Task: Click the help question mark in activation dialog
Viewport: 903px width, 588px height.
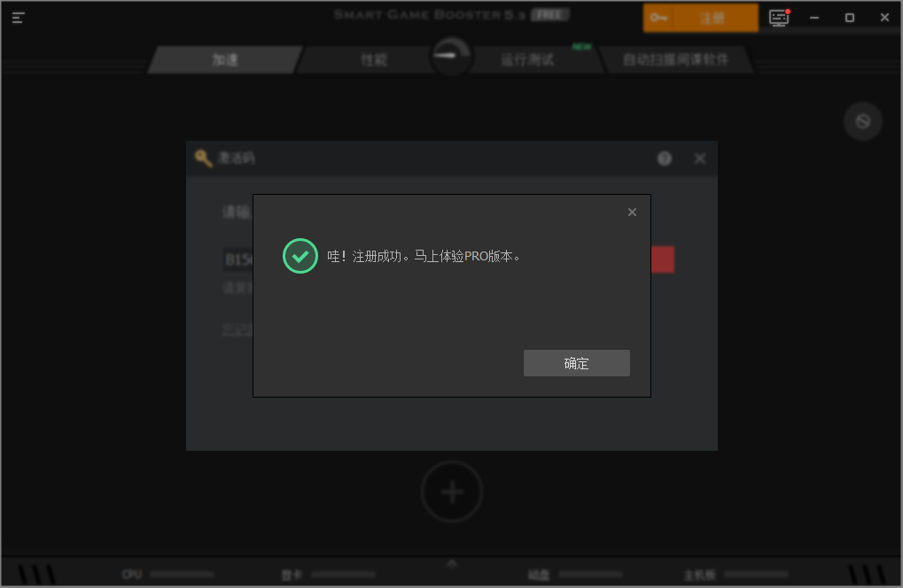Action: (x=664, y=159)
